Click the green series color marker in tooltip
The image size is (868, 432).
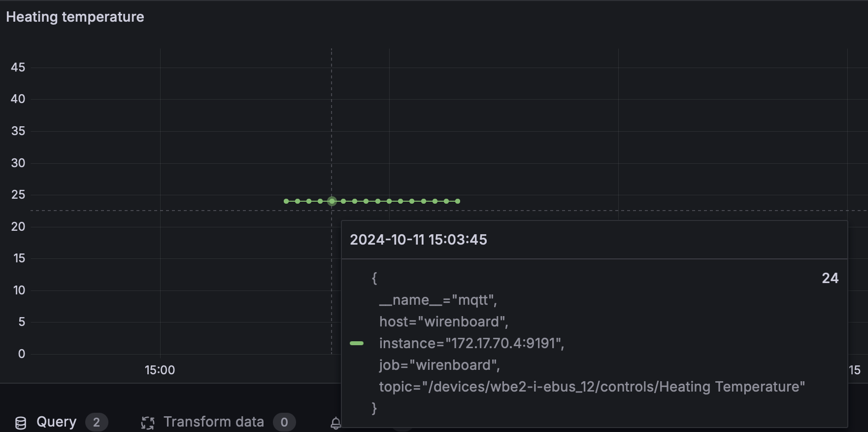coord(357,343)
